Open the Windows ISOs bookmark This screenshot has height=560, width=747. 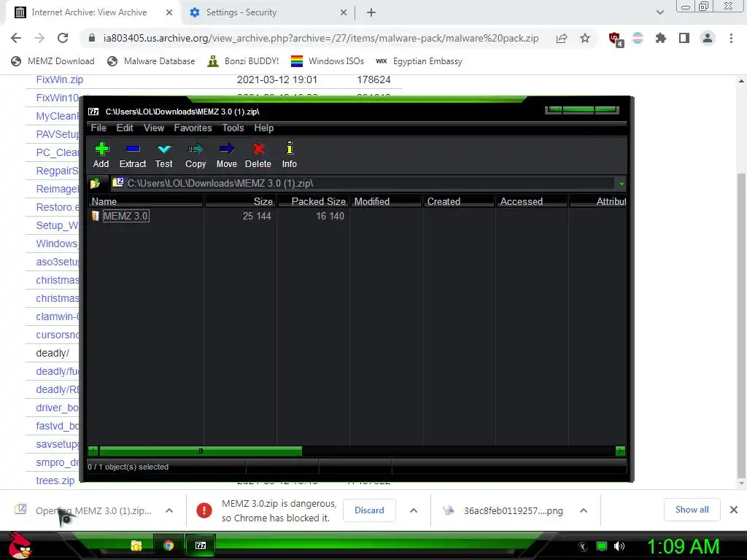click(x=328, y=61)
